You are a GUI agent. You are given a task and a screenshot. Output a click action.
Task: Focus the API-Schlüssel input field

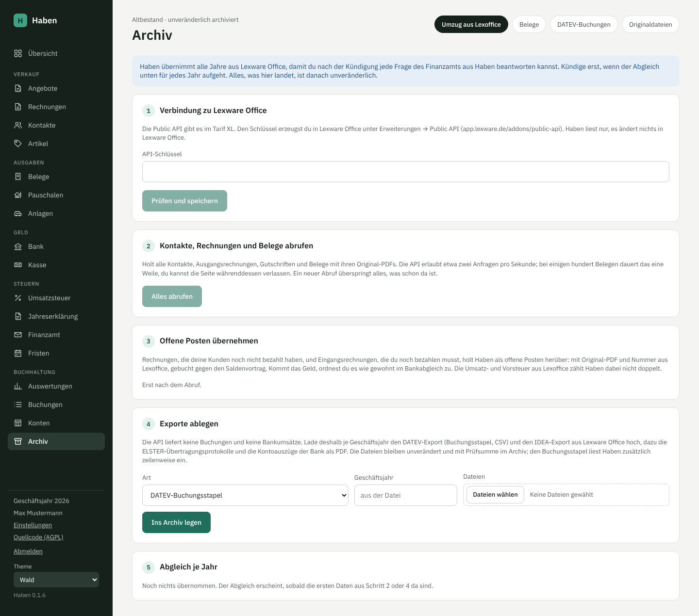[x=406, y=172]
